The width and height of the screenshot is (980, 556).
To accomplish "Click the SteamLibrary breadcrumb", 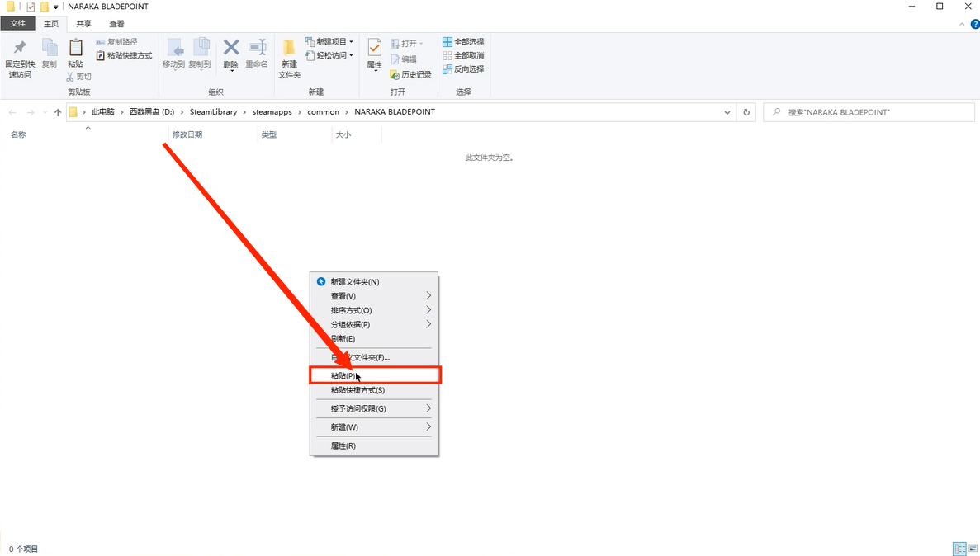I will point(213,112).
